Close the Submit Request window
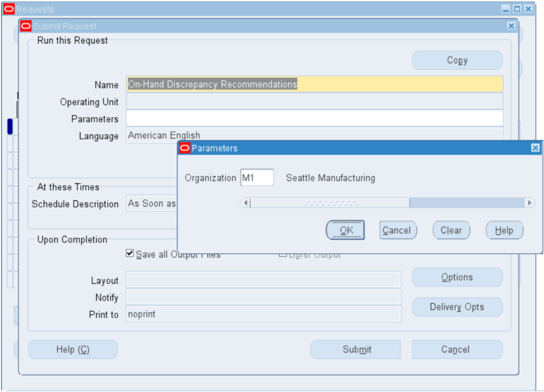The image size is (544, 392). click(x=511, y=26)
